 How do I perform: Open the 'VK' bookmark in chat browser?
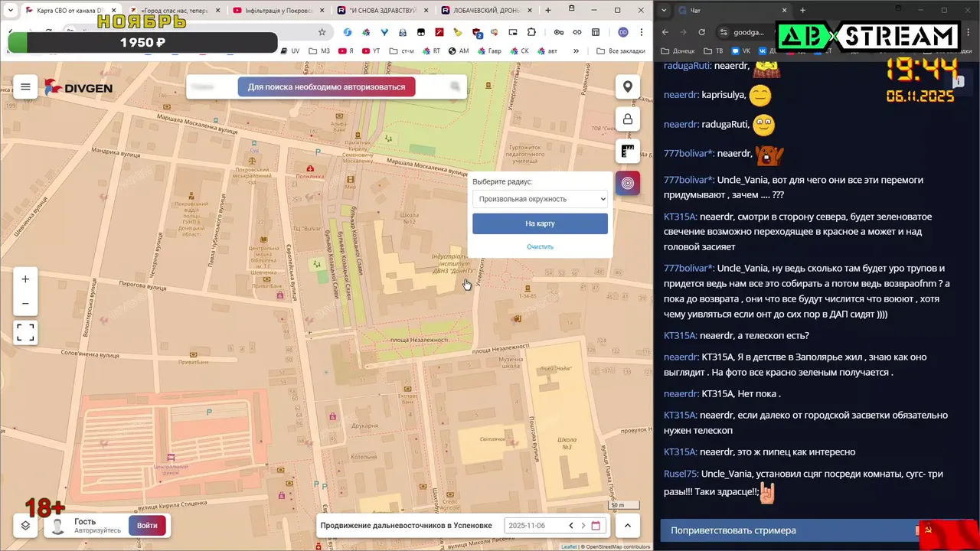click(740, 51)
